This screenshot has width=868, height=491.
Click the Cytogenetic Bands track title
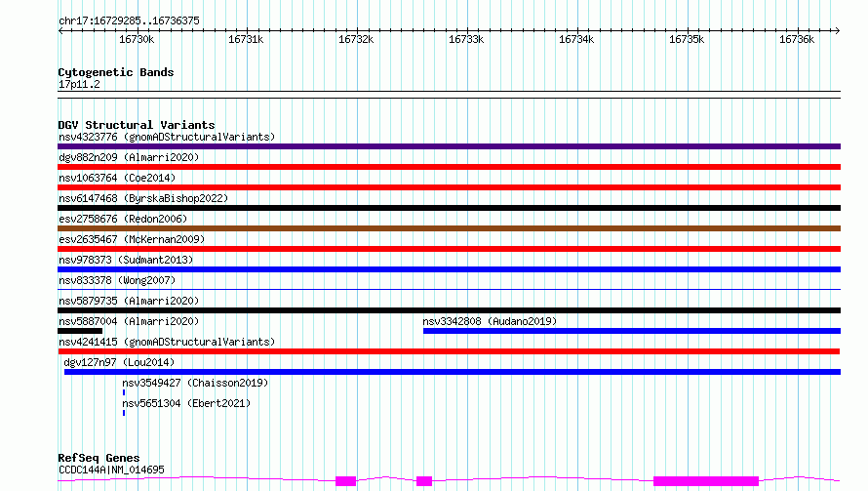(116, 72)
